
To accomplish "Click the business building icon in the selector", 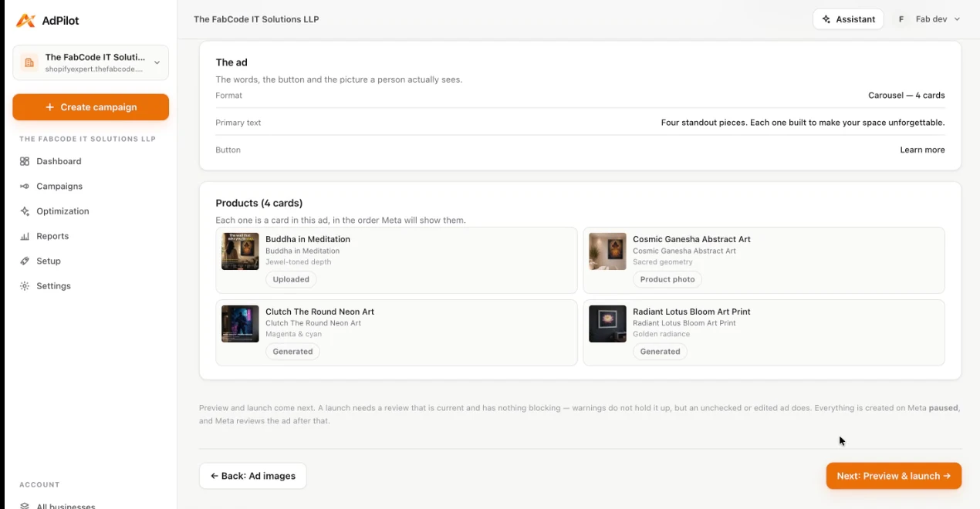I will (29, 62).
